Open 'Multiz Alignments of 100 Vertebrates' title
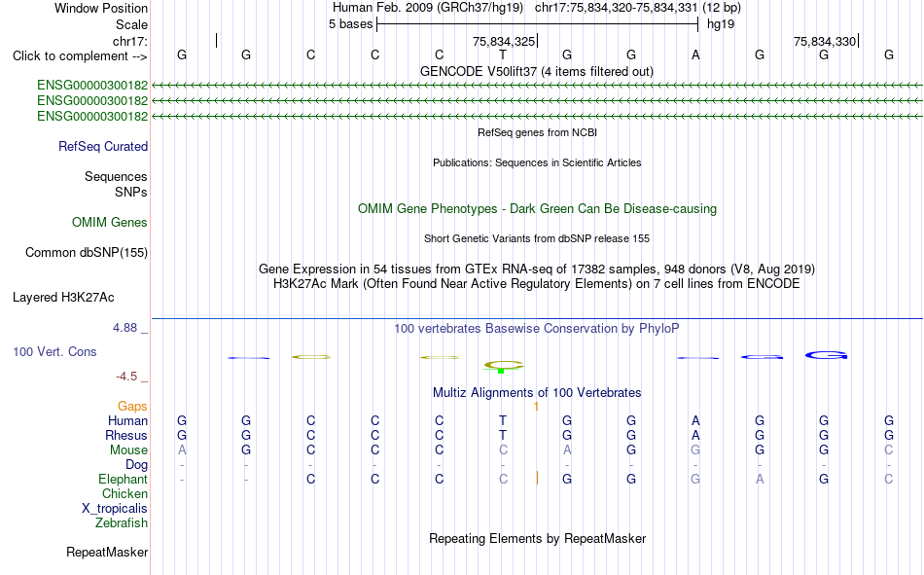The height and width of the screenshot is (575, 924). coord(537,393)
